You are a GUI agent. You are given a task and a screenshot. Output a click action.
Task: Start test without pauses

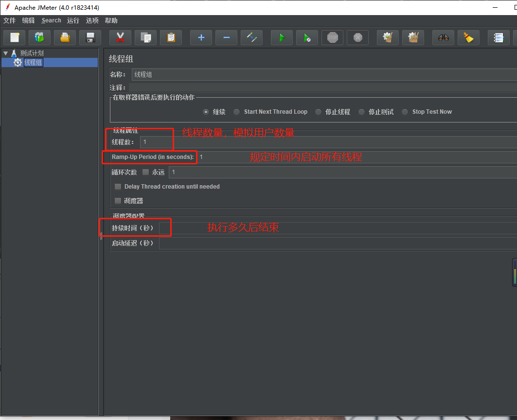[x=307, y=37]
